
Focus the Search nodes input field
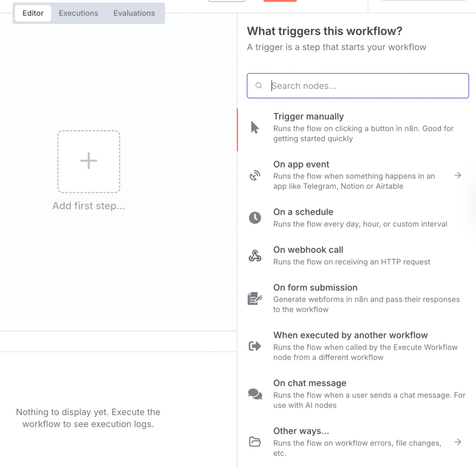[367, 86]
